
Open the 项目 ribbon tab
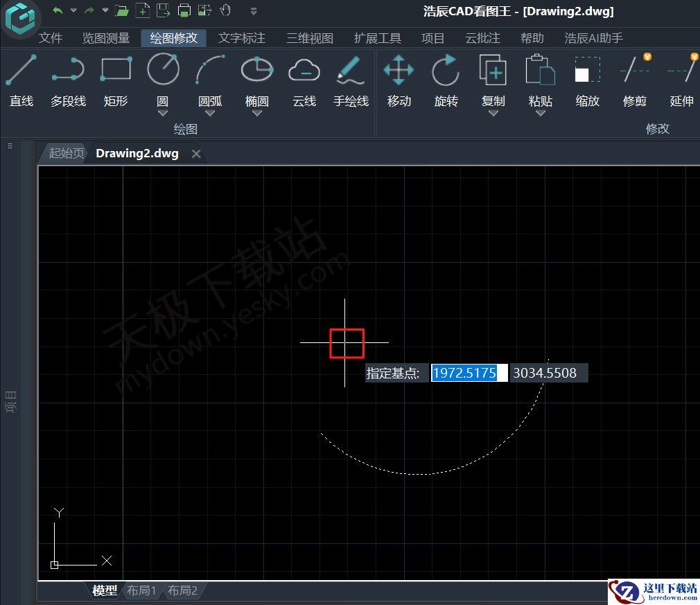tap(433, 38)
